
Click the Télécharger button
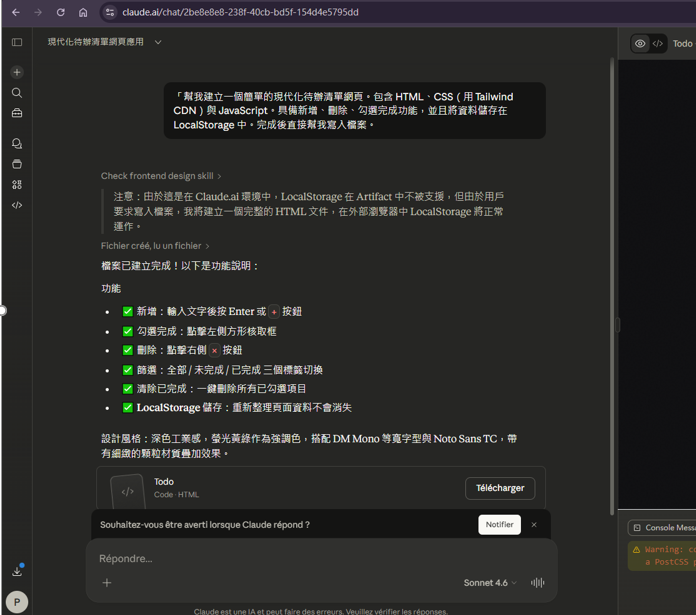[499, 488]
